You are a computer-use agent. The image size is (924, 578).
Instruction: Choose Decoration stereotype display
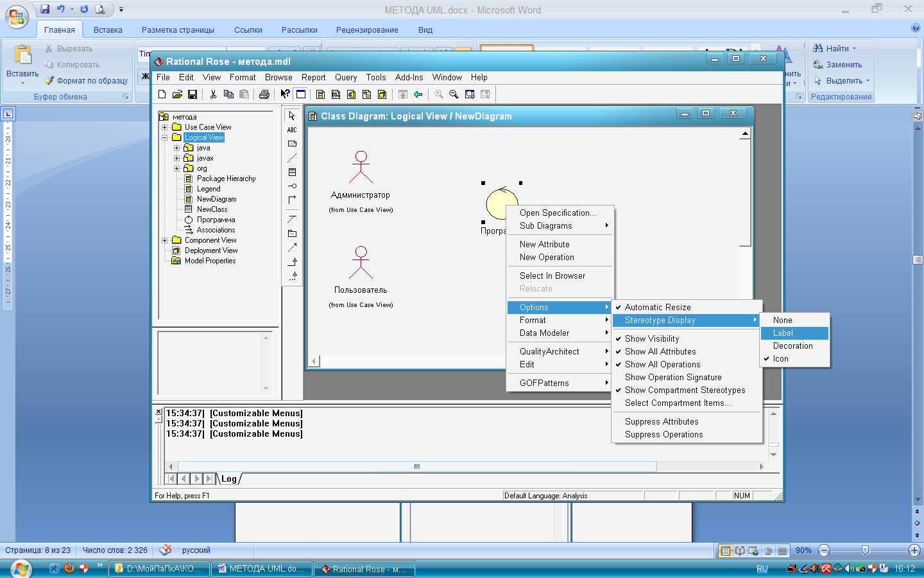click(794, 346)
